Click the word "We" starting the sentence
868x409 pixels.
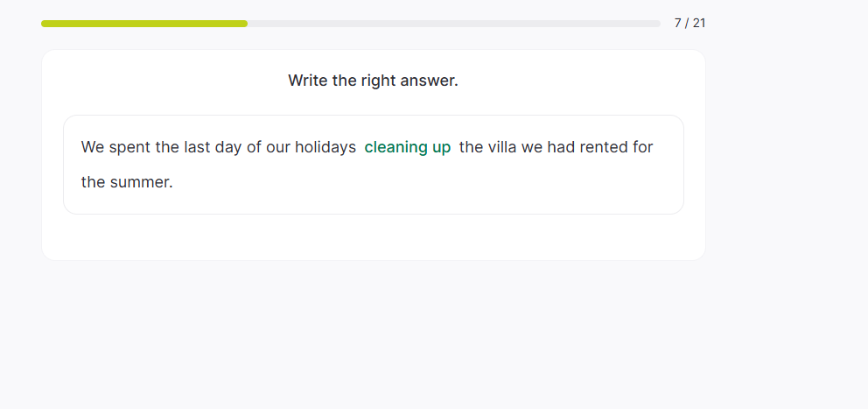[93, 147]
